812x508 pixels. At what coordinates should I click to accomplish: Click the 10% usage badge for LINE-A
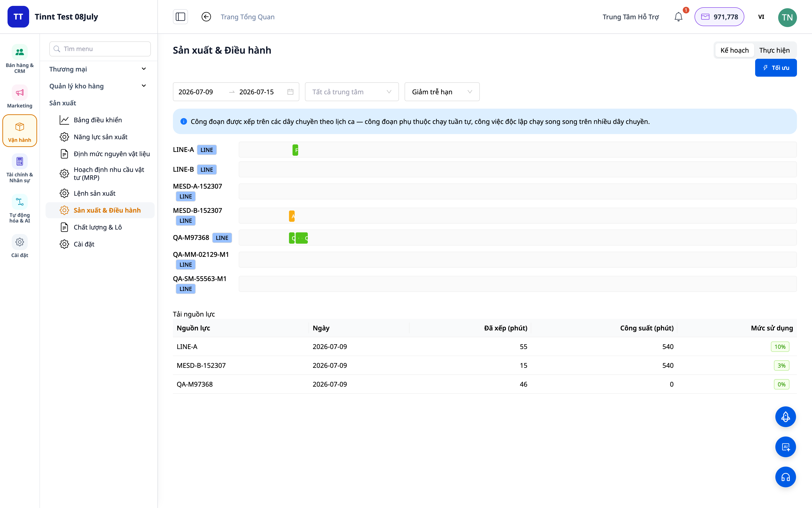click(x=780, y=347)
